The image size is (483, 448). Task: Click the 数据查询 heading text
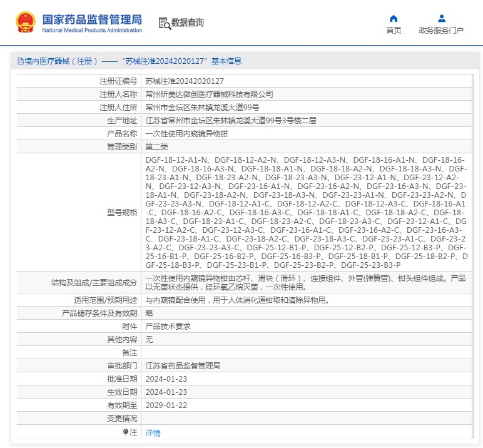pos(187,23)
